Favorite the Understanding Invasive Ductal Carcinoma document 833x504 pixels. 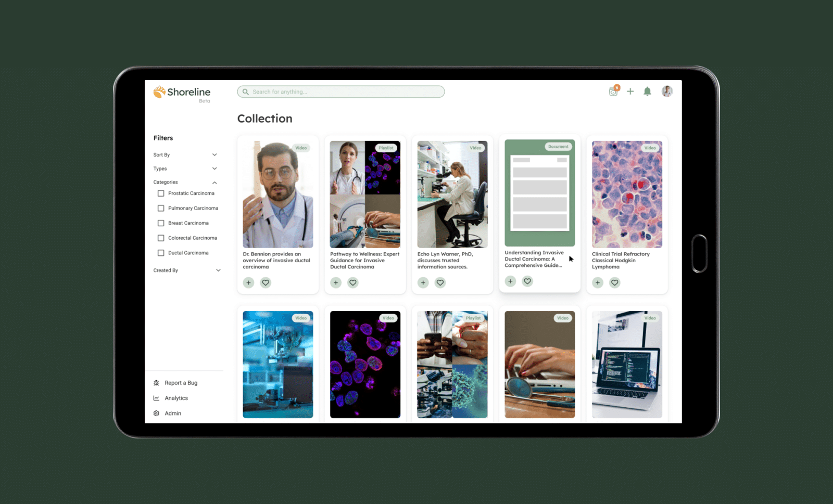coord(527,281)
